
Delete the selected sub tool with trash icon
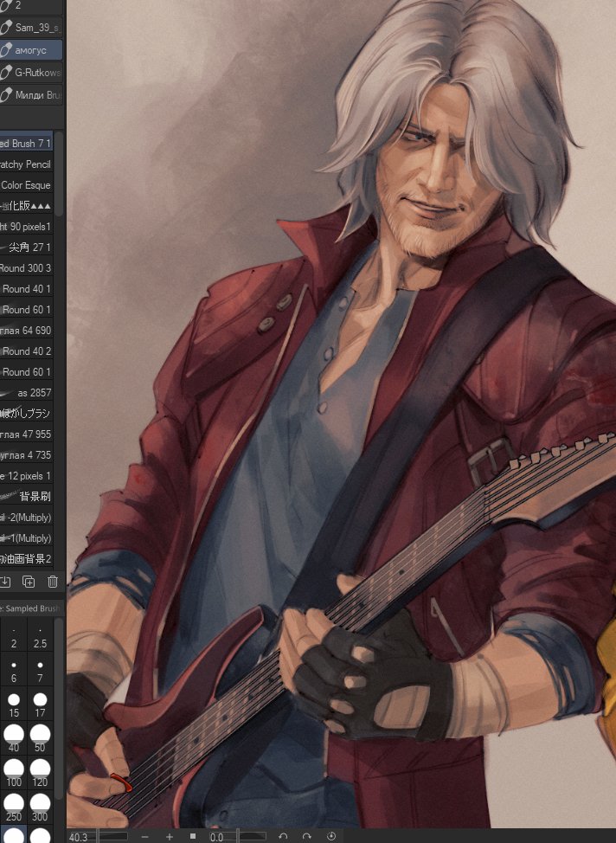[x=52, y=581]
